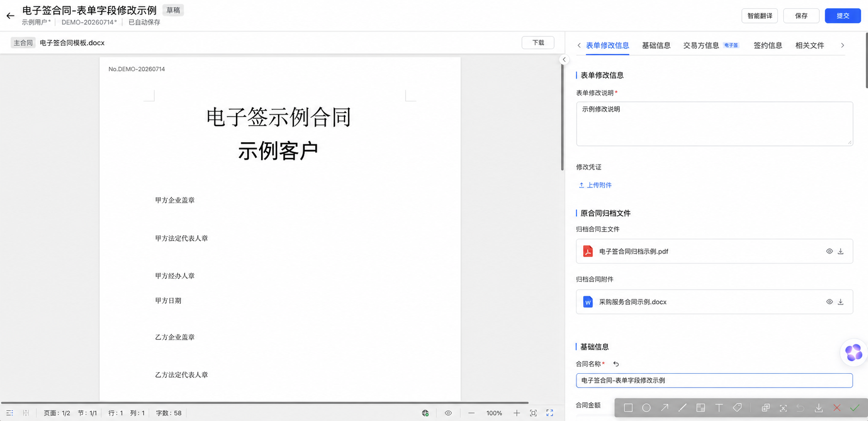Focus the 表单修改说明 text area
The image size is (868, 421).
coord(714,123)
